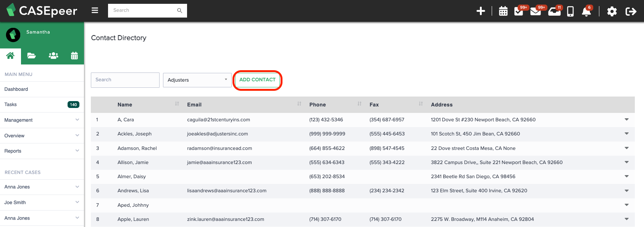Click the name "Allison, Jamie"
The width and height of the screenshot is (644, 227).
[133, 163]
